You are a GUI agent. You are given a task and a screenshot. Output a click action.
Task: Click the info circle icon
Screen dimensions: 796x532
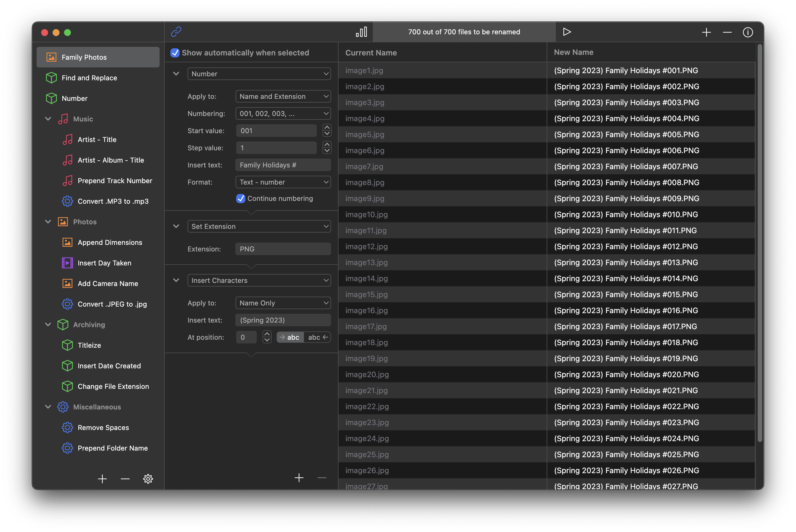coord(747,32)
